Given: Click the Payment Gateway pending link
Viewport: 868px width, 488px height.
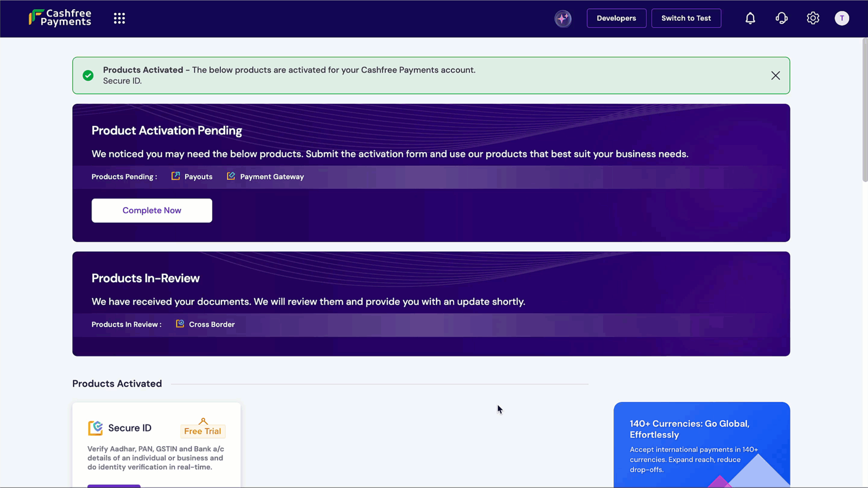Looking at the screenshot, I should point(272,177).
